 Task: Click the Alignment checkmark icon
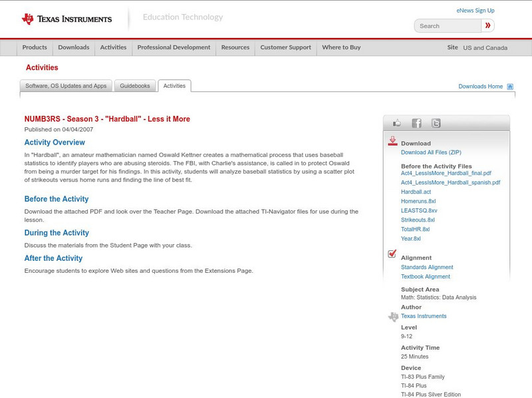pos(392,254)
